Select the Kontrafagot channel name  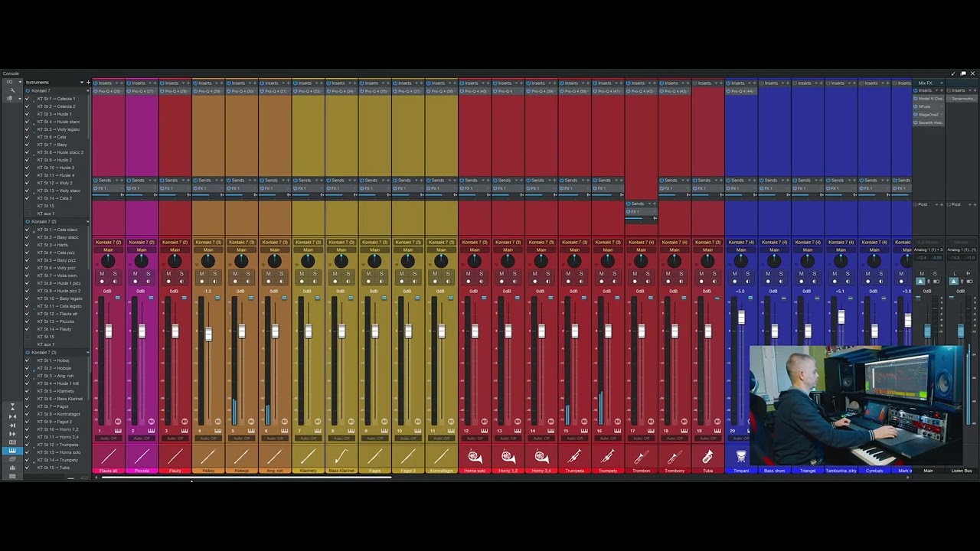(x=441, y=471)
